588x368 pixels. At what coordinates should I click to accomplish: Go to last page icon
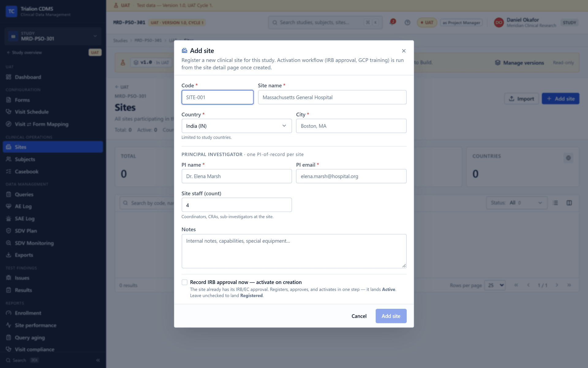[569, 285]
